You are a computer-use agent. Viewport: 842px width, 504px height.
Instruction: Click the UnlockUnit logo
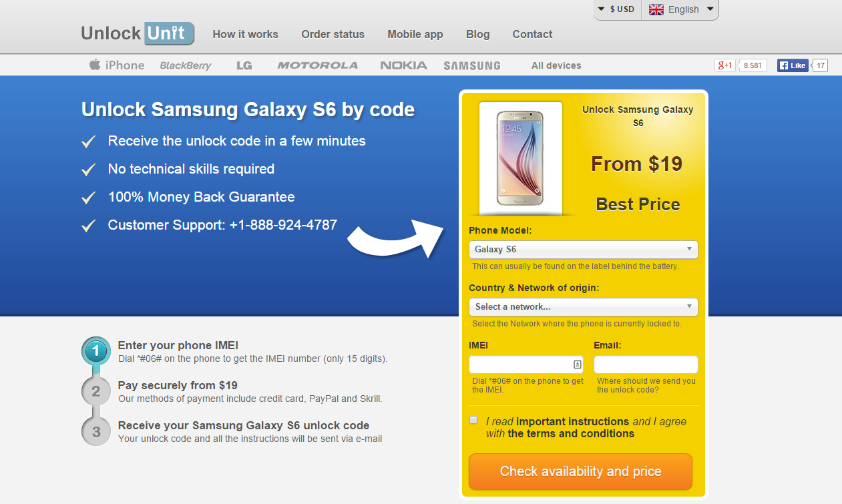138,33
